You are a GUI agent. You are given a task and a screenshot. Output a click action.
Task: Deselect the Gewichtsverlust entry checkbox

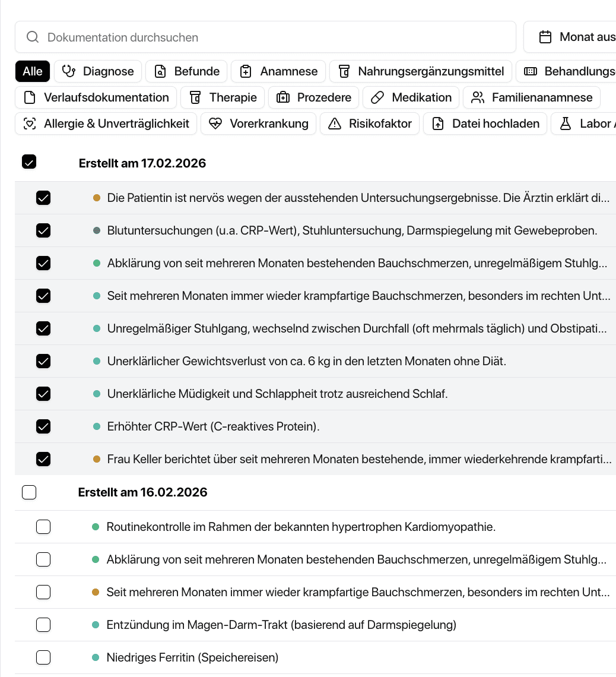coord(43,361)
